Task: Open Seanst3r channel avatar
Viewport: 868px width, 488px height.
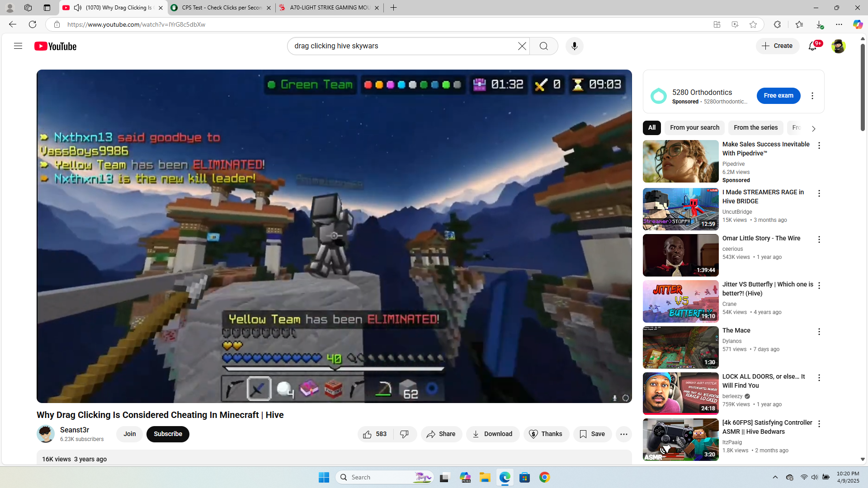Action: (46, 434)
